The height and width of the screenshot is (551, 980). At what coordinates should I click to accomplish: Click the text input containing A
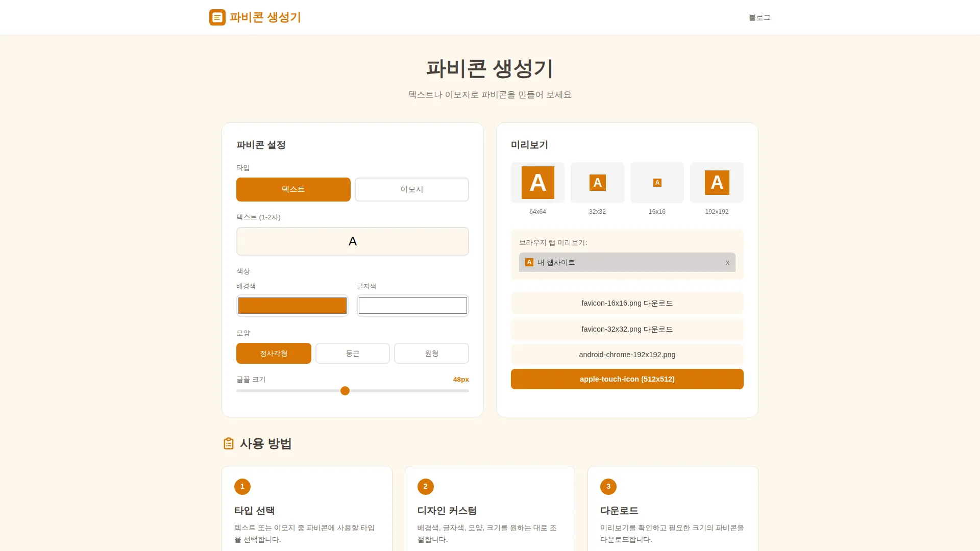tap(352, 241)
